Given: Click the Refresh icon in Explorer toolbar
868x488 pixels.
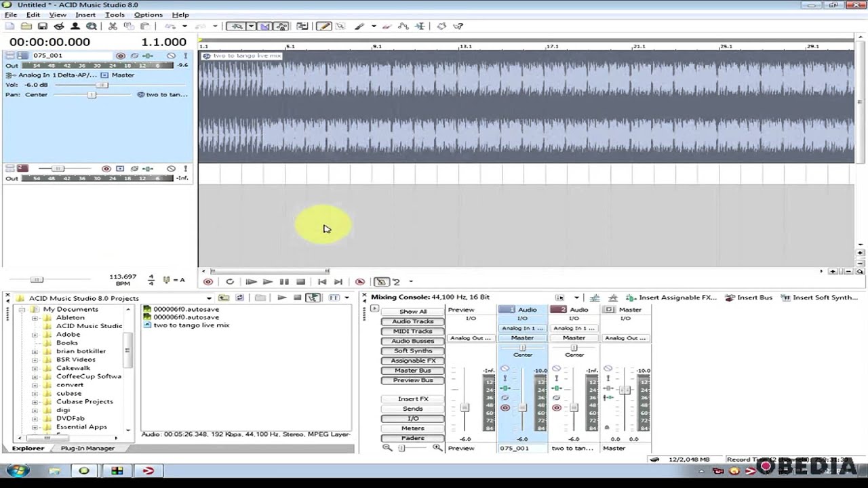Looking at the screenshot, I should [x=239, y=298].
